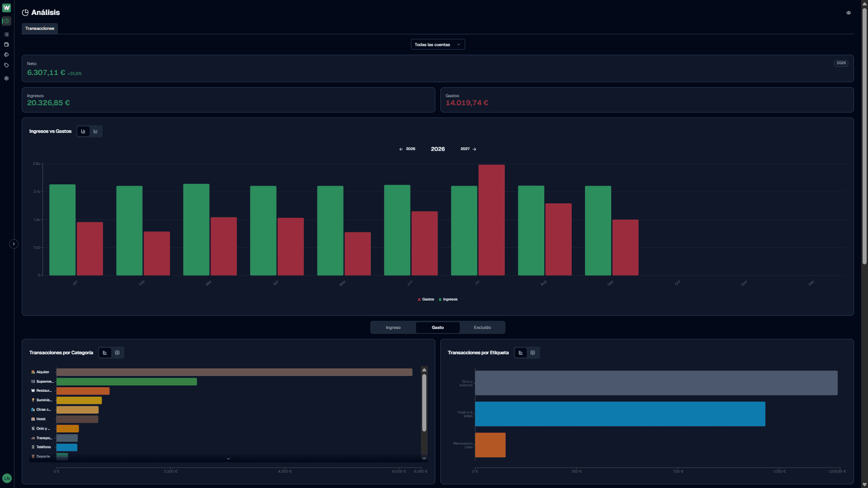This screenshot has width=868, height=488.
Task: Select the Ingreso tab
Action: coord(393,328)
